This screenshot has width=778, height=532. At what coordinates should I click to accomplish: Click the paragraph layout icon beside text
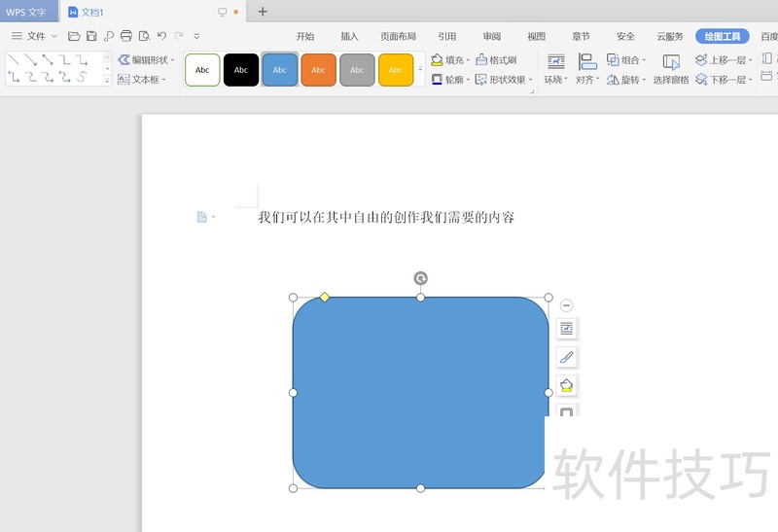click(201, 217)
